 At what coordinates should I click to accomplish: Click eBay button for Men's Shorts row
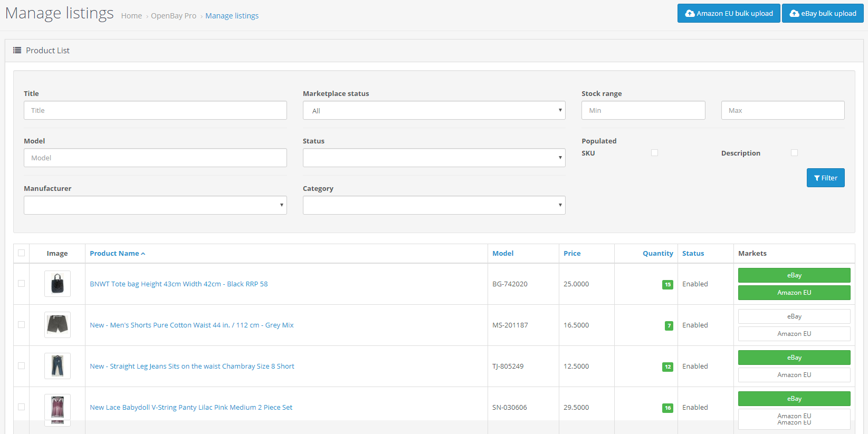(x=794, y=316)
